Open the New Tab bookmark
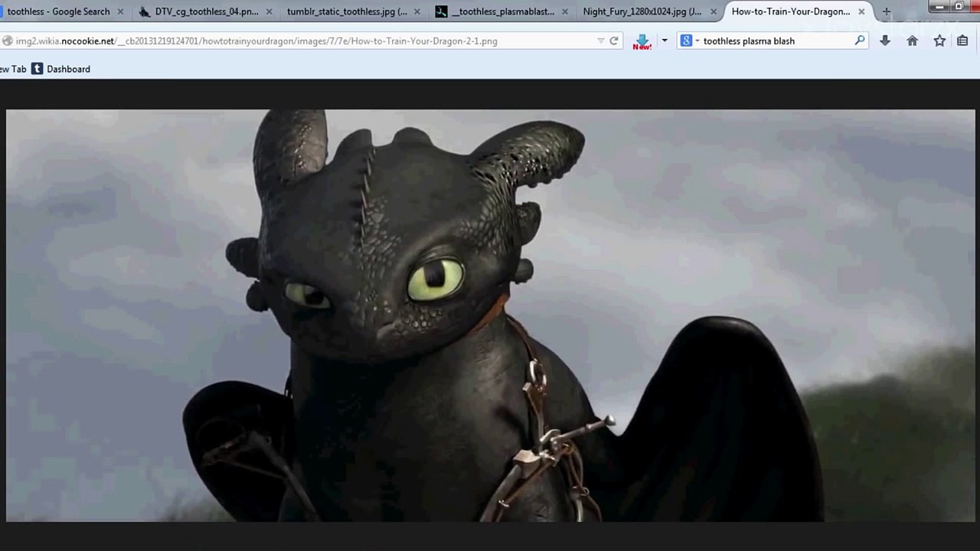This screenshot has width=980, height=551. pos(13,69)
